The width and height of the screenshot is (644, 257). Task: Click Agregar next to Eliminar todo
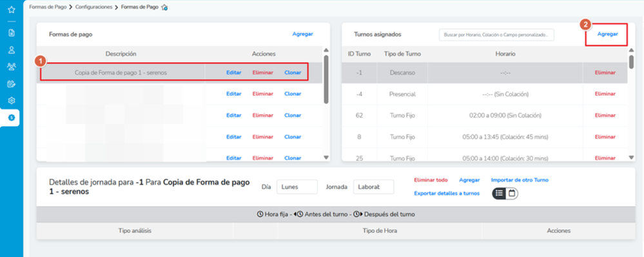click(469, 180)
